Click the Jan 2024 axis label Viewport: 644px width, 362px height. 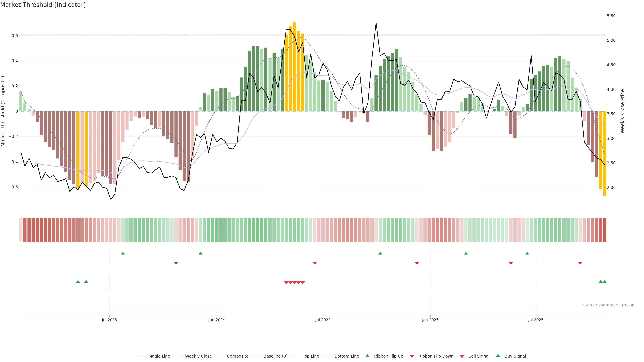point(217,320)
